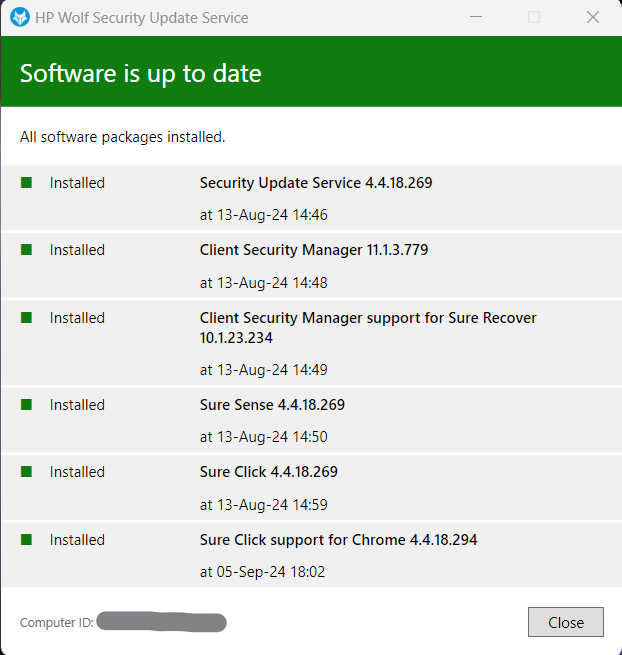622x655 pixels.
Task: Select Sure Click support for Chrome 4.4.18.294
Action: 338,540
